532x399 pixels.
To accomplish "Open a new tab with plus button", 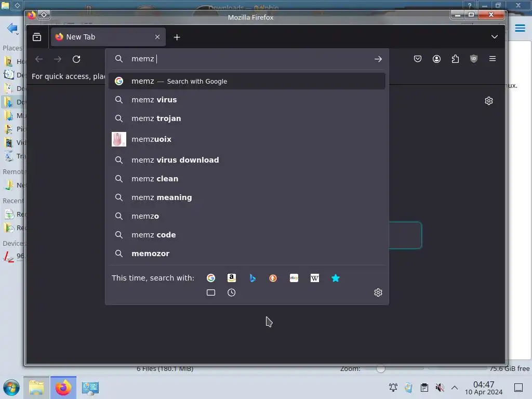I will (x=177, y=37).
